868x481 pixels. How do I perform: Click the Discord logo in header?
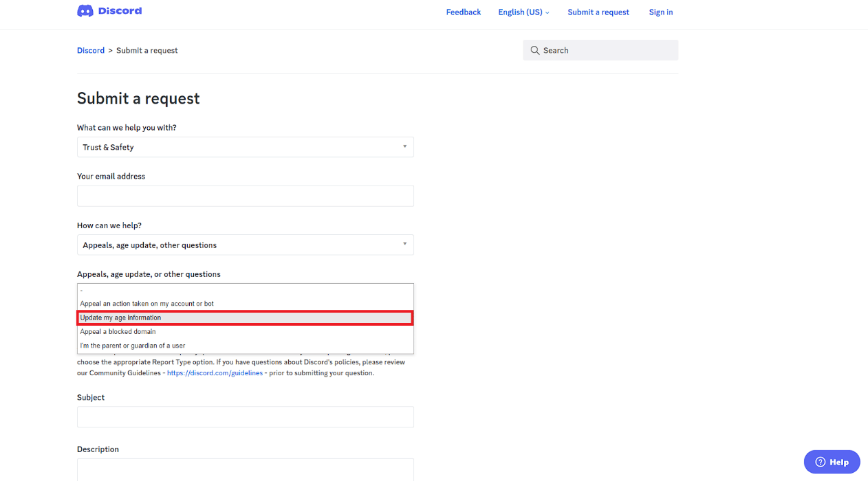coord(109,11)
